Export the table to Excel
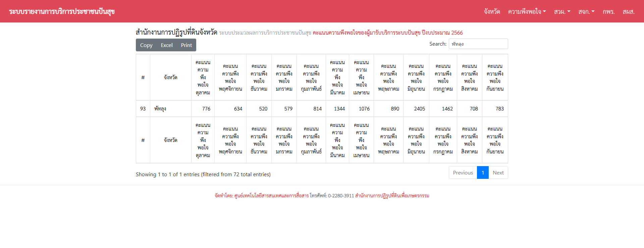This screenshot has width=644, height=248. point(167,45)
